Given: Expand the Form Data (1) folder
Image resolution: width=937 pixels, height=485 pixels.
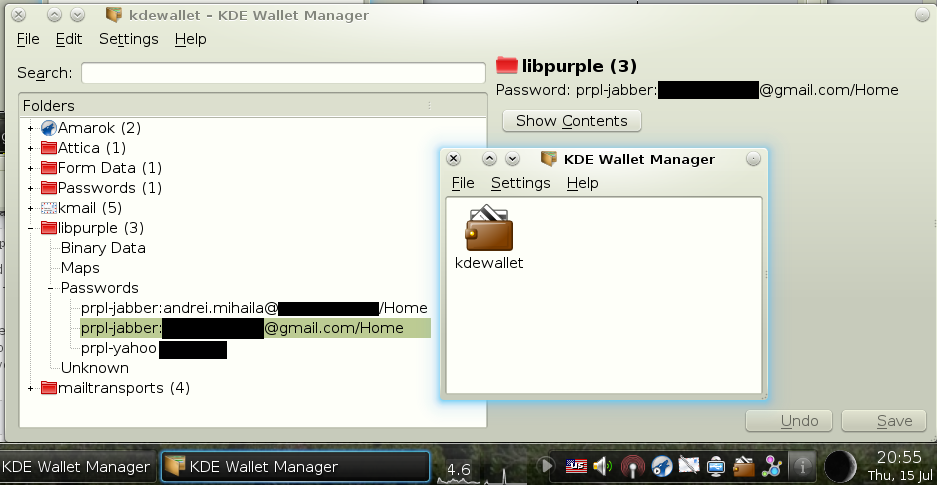Looking at the screenshot, I should (x=30, y=168).
